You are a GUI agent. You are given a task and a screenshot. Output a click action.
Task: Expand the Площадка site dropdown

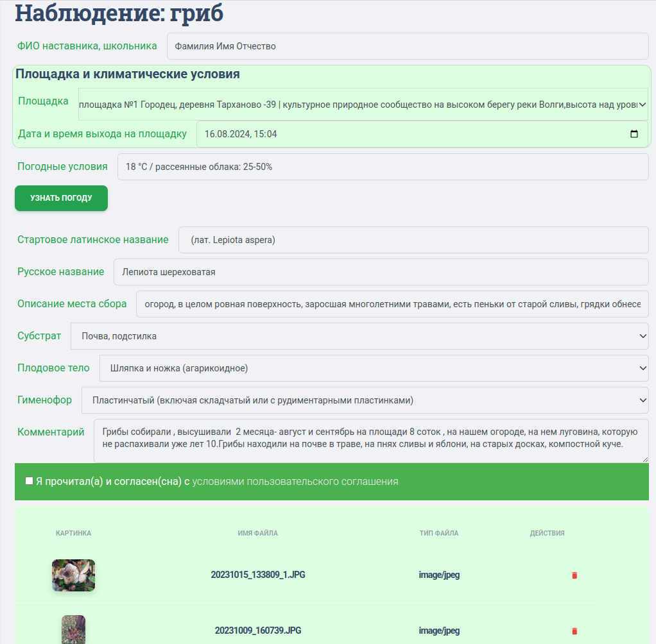point(363,104)
